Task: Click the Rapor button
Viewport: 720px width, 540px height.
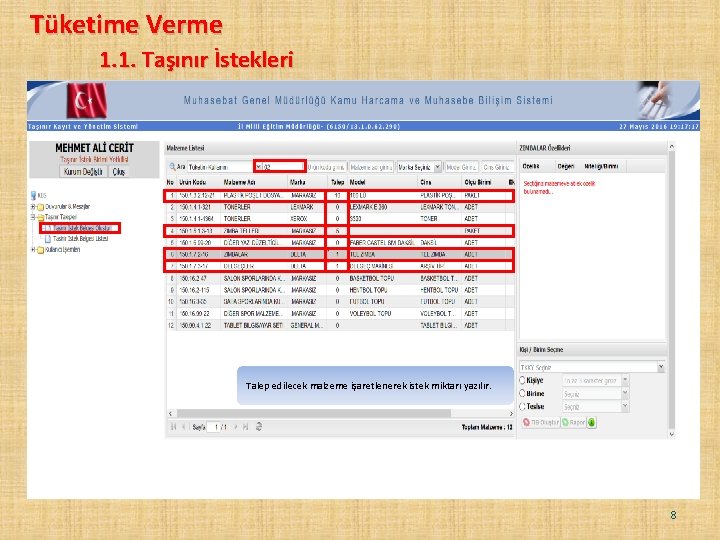Action: tap(574, 422)
